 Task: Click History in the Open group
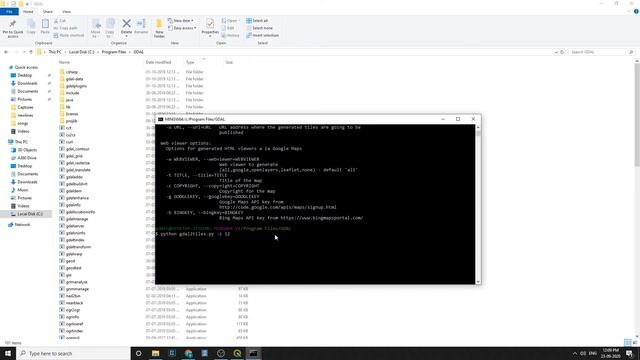[231, 35]
